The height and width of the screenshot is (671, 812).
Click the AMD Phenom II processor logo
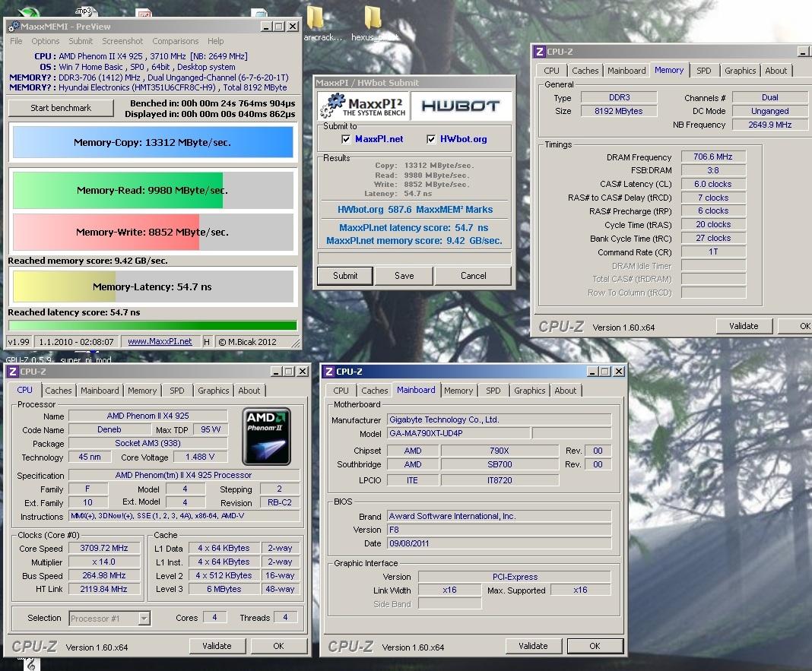click(266, 436)
